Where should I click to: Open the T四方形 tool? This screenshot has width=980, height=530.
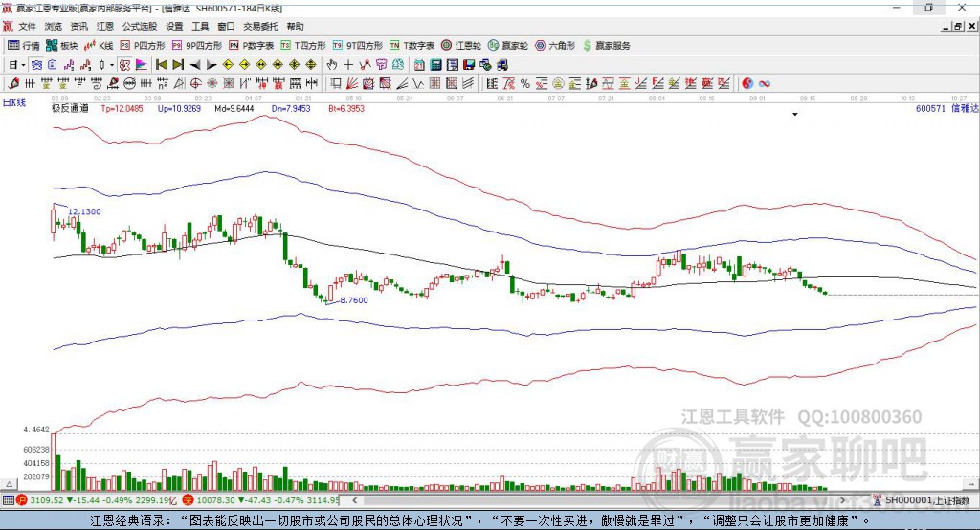pyautogui.click(x=303, y=46)
